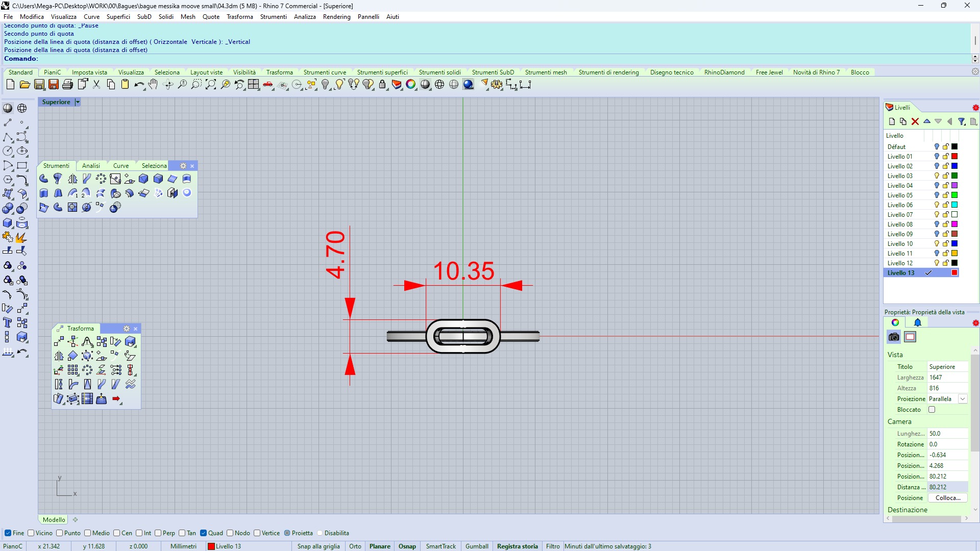Screen dimensions: 980x551
Task: Select the Pan hand tool
Action: pyautogui.click(x=153, y=85)
